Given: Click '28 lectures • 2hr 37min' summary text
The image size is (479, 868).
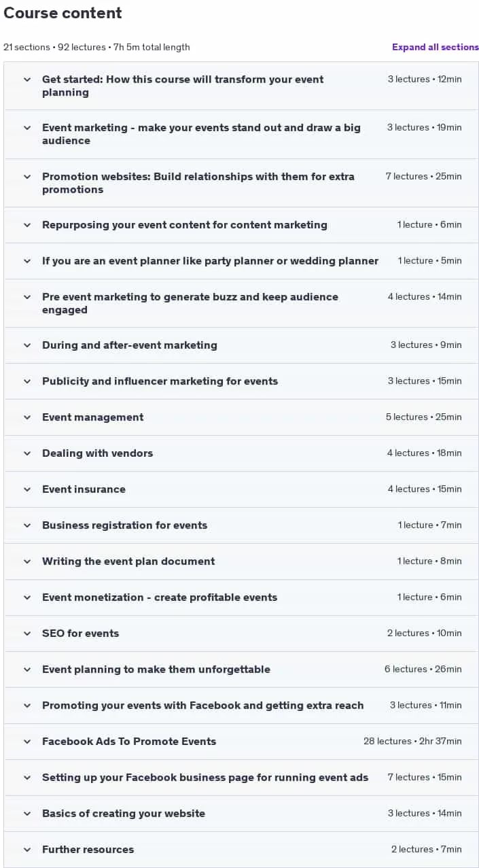Looking at the screenshot, I should [412, 742].
